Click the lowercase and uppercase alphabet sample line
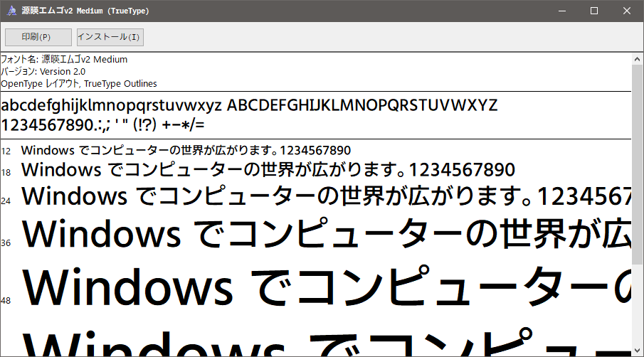Image resolution: width=644 pixels, height=357 pixels. coord(249,105)
